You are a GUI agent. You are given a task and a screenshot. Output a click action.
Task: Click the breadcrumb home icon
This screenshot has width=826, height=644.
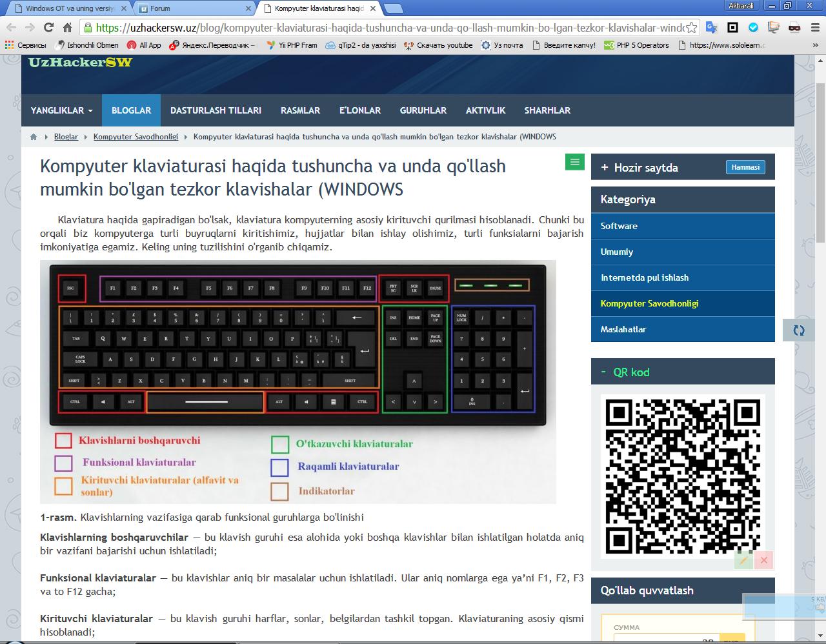pyautogui.click(x=34, y=137)
